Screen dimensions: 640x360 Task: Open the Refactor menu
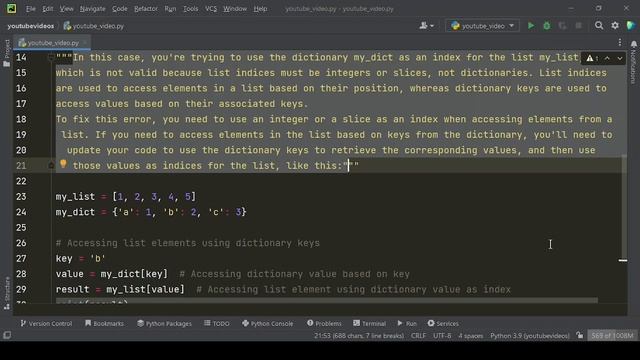[x=146, y=9]
